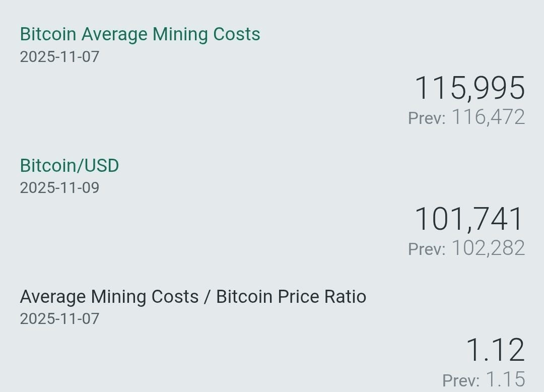Screen dimensions: 544x392
Task: Open the Bitcoin Average Mining Costs link
Action: pyautogui.click(x=140, y=34)
